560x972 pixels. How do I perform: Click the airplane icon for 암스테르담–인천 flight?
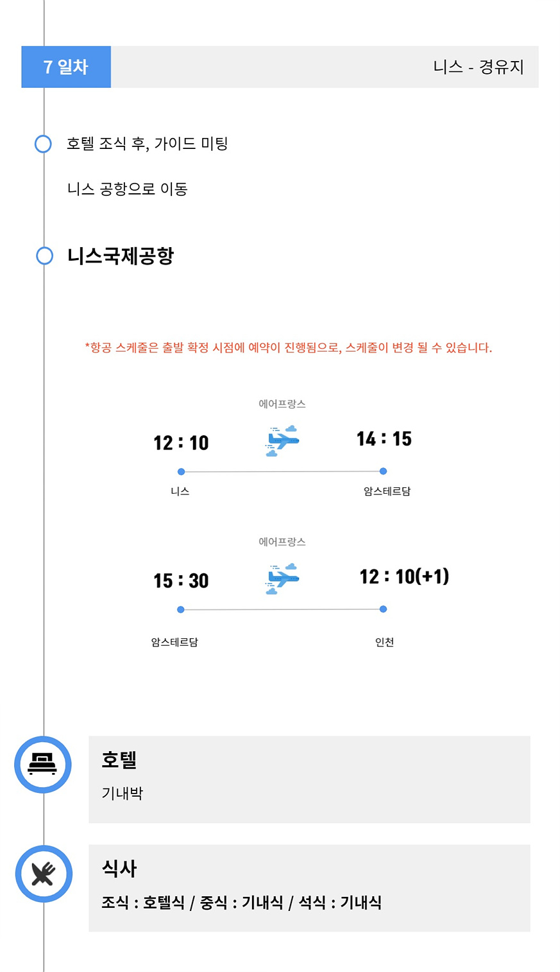point(282,579)
